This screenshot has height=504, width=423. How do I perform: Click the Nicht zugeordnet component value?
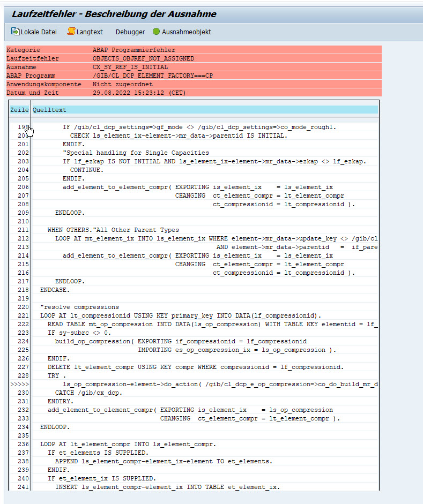click(122, 84)
